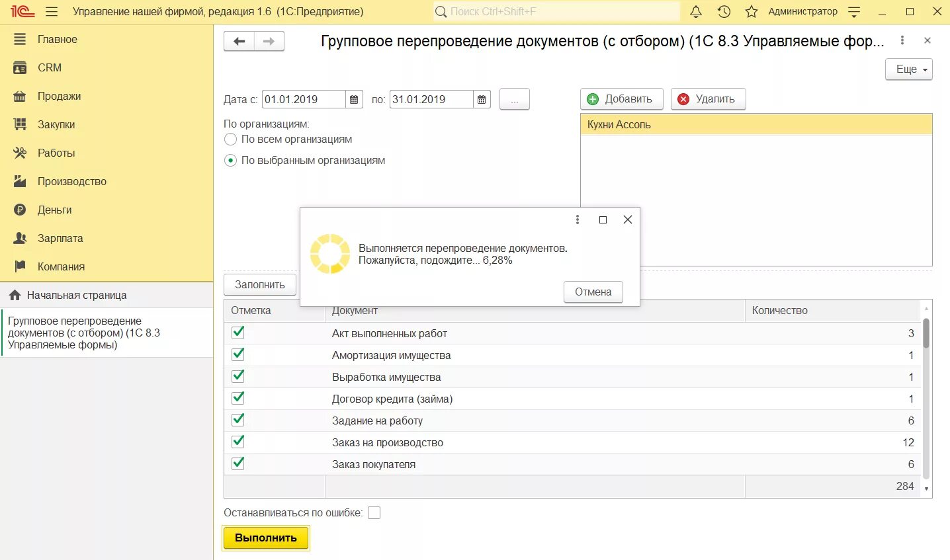The image size is (950, 560).
Task: Click the Продажи basket icon
Action: [x=20, y=96]
